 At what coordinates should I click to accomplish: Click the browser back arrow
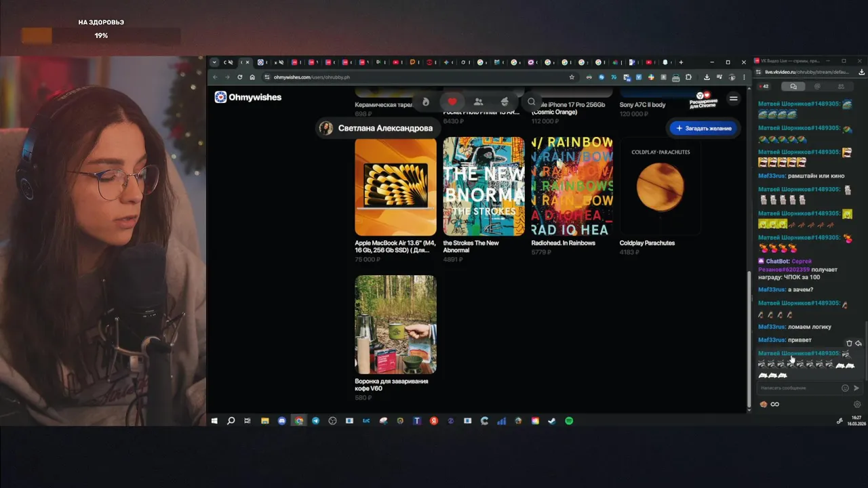214,77
